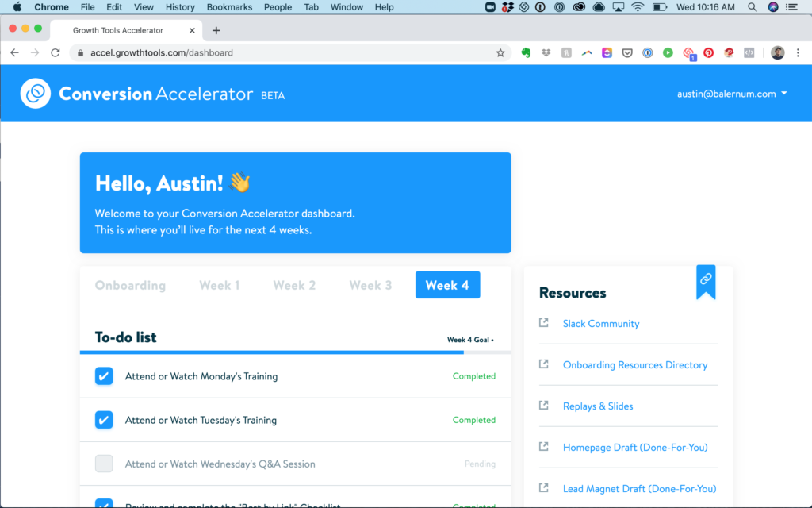Screen dimensions: 812x508
Task: Open the Evernote browser extension
Action: [x=527, y=52]
